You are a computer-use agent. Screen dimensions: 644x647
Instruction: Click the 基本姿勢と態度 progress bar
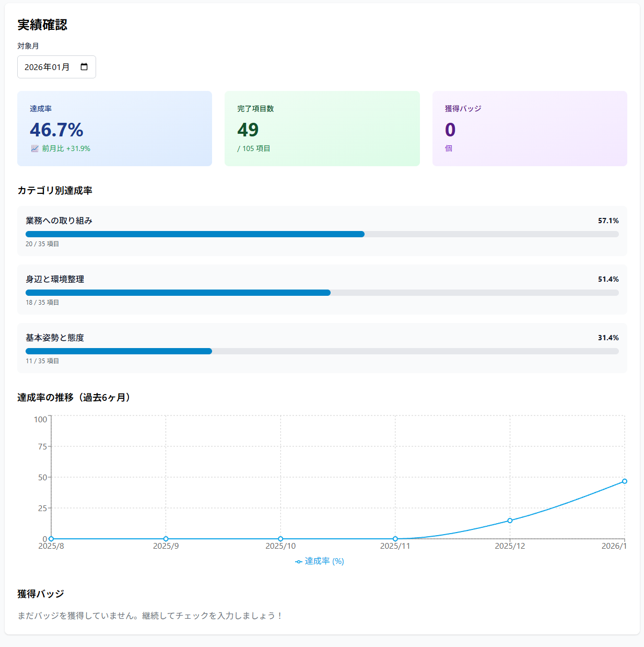322,351
